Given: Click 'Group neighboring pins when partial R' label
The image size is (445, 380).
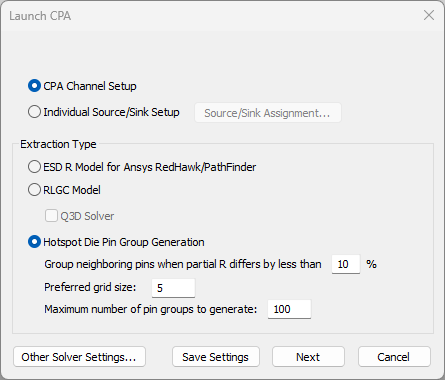Looking at the screenshot, I should click(183, 264).
